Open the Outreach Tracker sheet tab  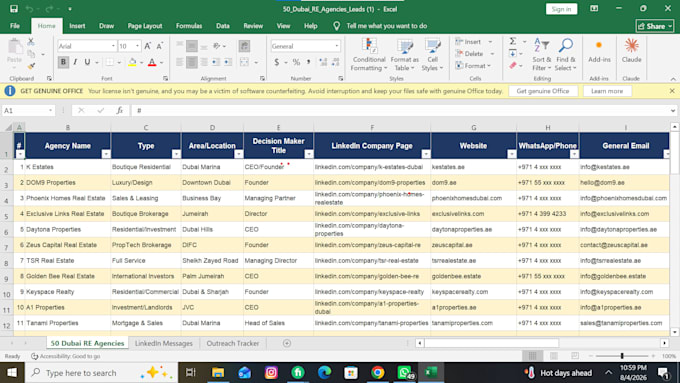point(233,343)
